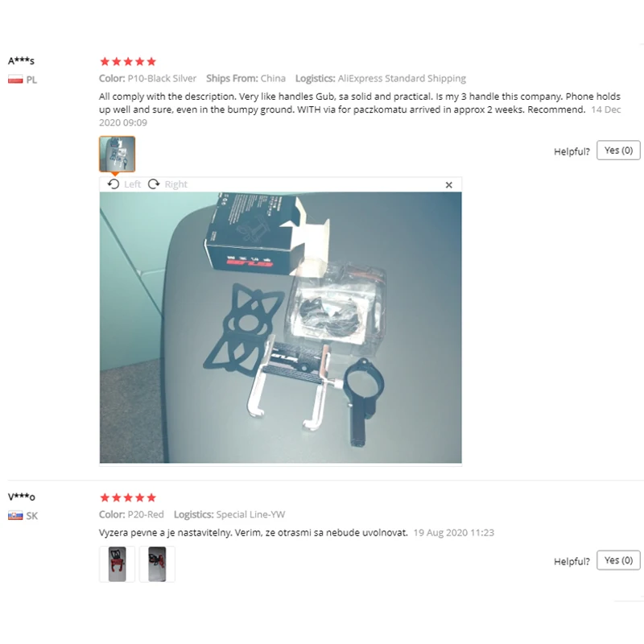Click the Slovakia flag icon

15,515
